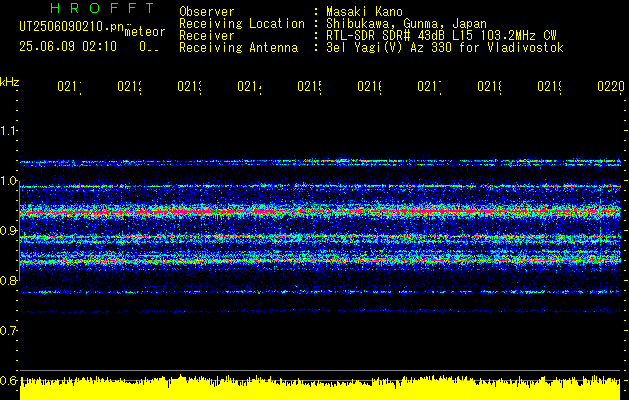This screenshot has height=400, width=629.
Task: Click the 'Receiver' field label
Action: (207, 36)
